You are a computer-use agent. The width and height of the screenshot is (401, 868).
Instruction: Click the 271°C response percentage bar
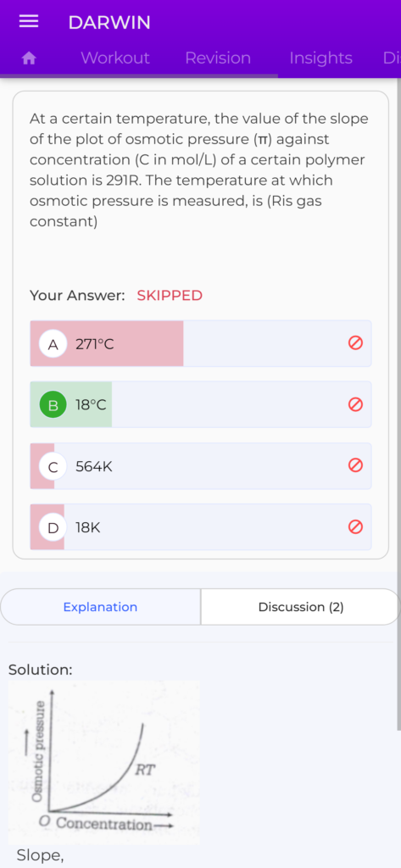pos(107,343)
